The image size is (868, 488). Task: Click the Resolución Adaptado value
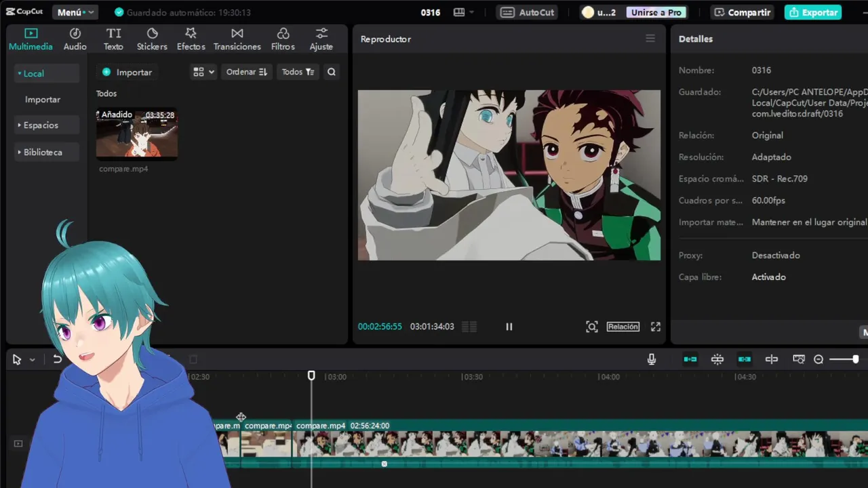pyautogui.click(x=772, y=157)
